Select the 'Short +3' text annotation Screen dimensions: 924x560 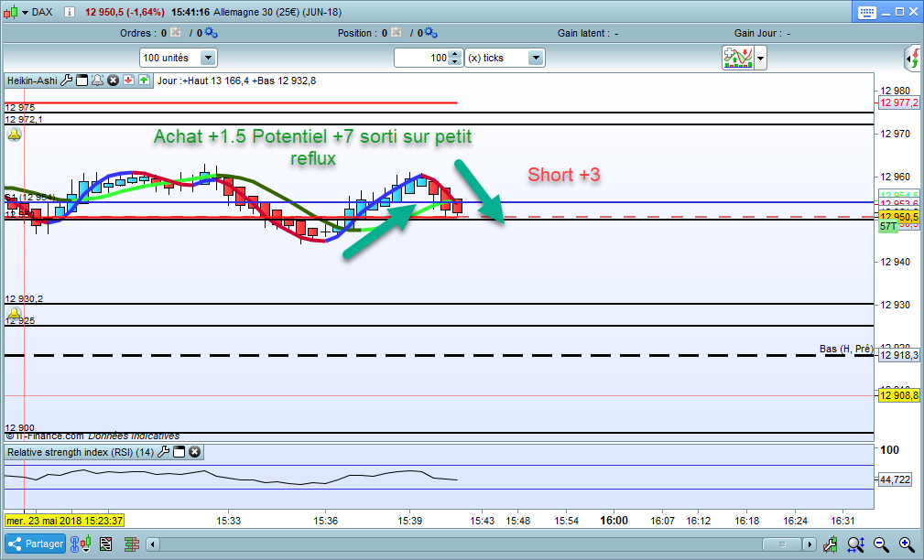563,175
